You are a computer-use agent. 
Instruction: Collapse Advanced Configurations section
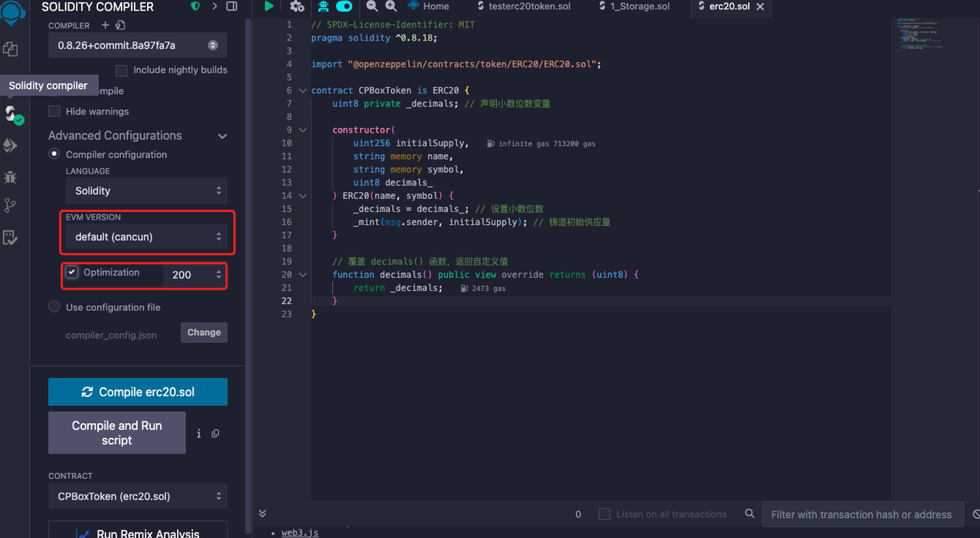tap(223, 136)
